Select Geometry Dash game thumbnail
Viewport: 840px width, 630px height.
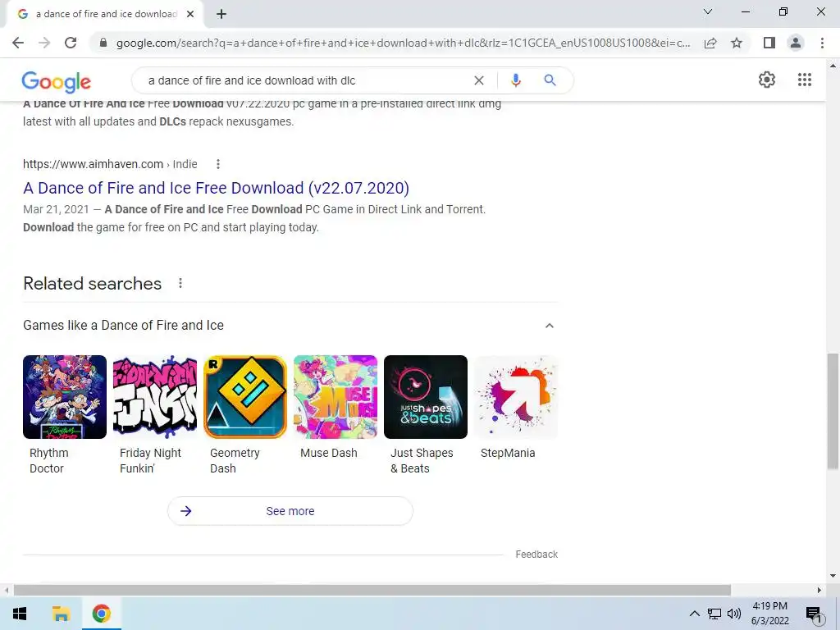pos(245,397)
